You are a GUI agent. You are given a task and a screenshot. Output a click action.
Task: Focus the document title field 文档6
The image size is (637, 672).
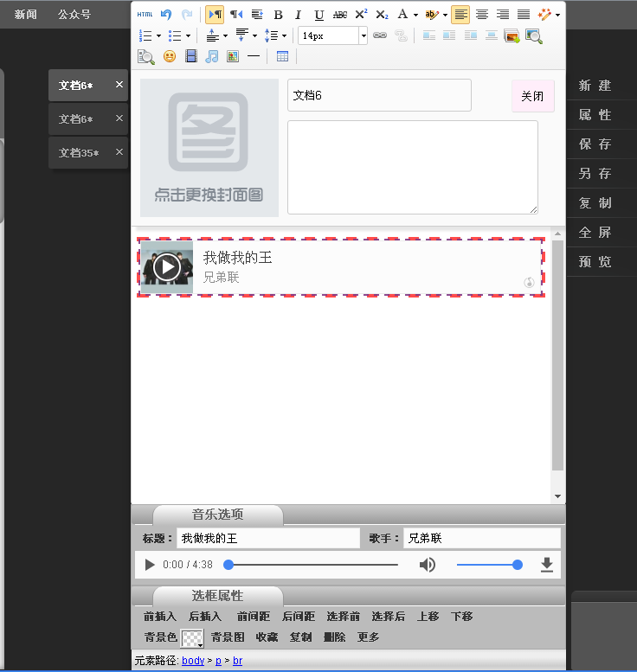(379, 95)
